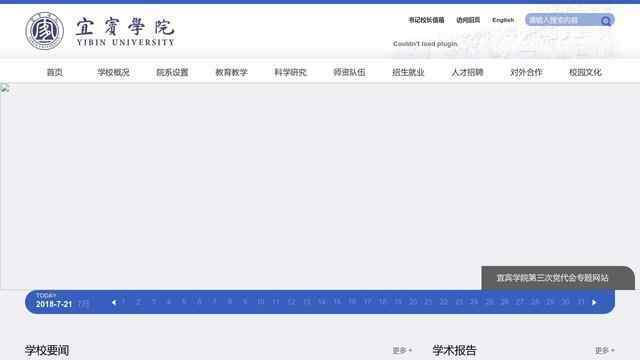Select day 20 in the calendar bar
Viewport: 640px width, 360px height.
(413, 302)
